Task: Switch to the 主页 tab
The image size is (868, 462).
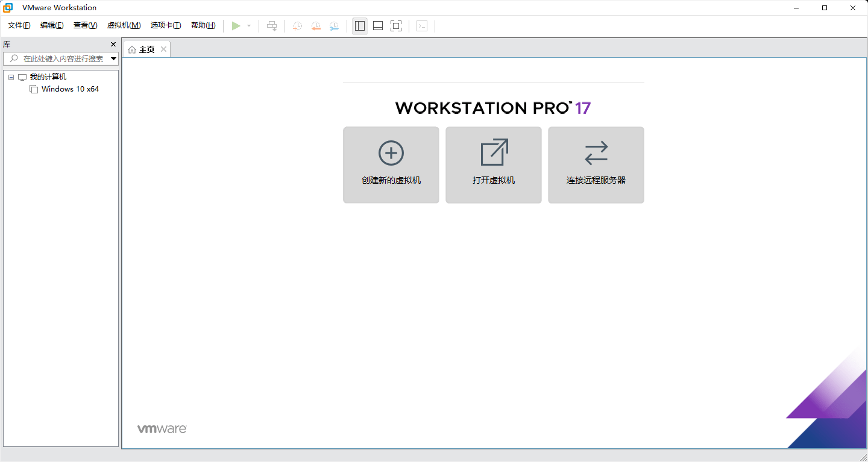Action: click(146, 49)
